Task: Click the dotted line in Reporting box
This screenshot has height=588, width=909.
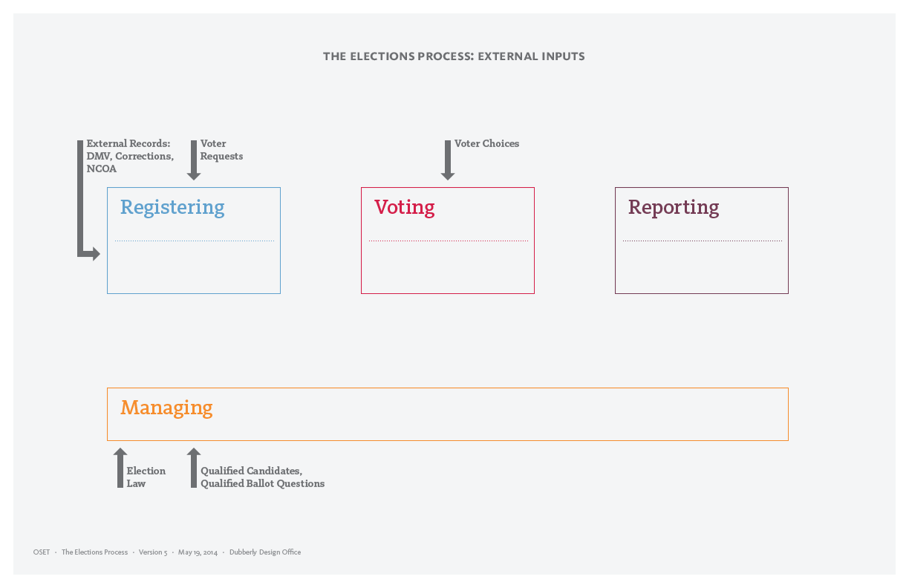Action: pyautogui.click(x=703, y=241)
